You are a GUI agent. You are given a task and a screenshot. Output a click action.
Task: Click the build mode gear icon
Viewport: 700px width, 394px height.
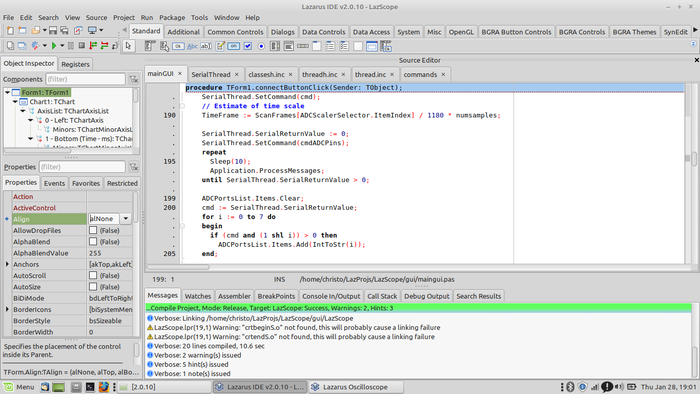click(35, 46)
